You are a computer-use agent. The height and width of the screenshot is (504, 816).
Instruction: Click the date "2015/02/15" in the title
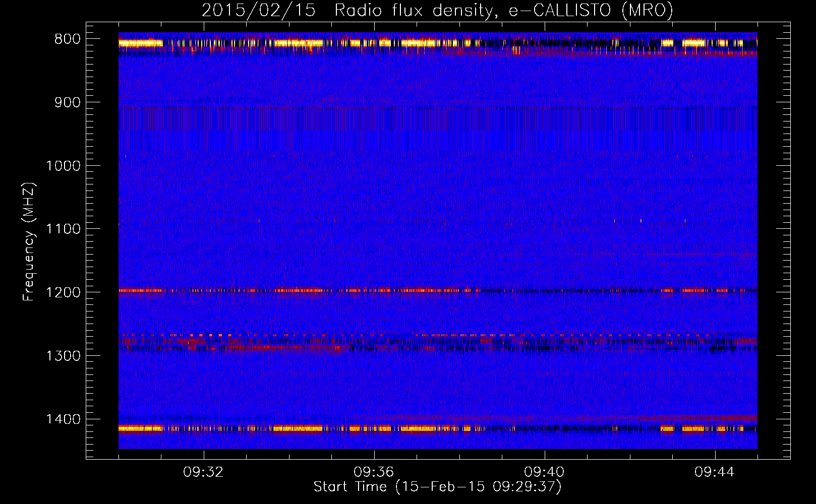259,10
